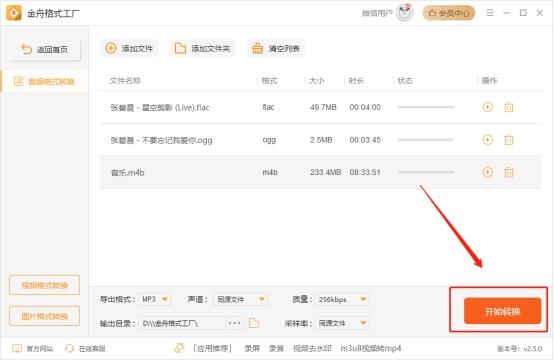This screenshot has width=554, height=360.
Task: Open 视频去水印 recommended app
Action: pos(312,349)
